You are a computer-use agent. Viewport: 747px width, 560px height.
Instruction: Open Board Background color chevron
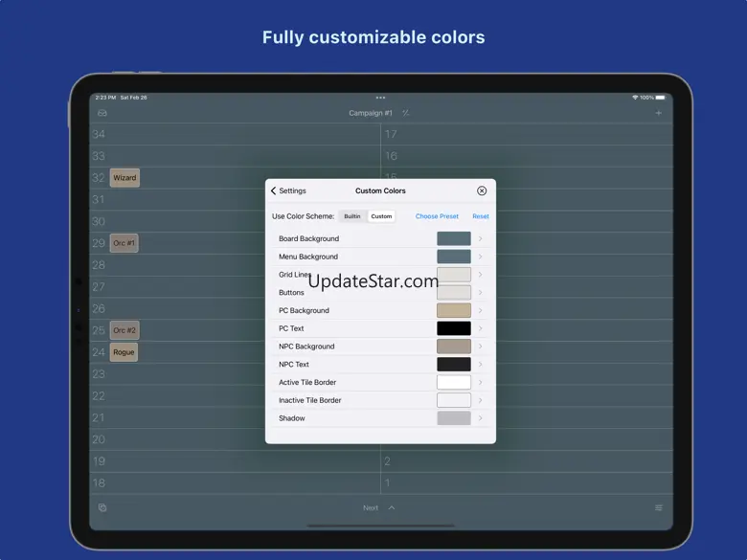click(x=480, y=238)
